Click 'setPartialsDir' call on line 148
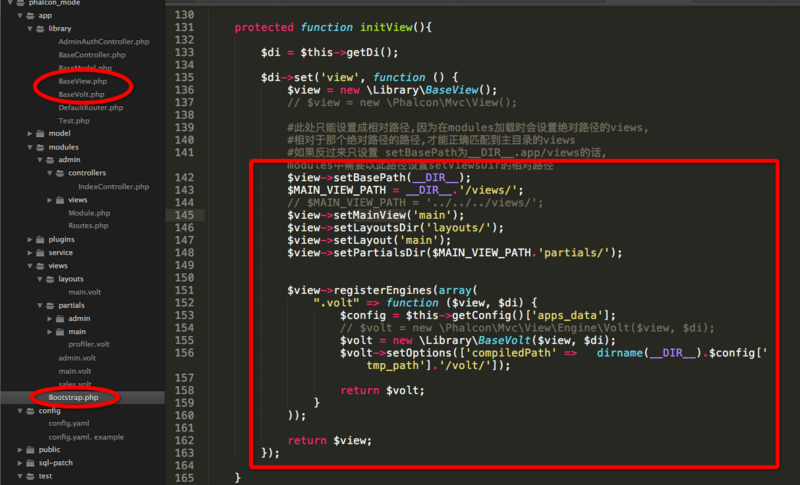This screenshot has width=800, height=485. click(379, 253)
